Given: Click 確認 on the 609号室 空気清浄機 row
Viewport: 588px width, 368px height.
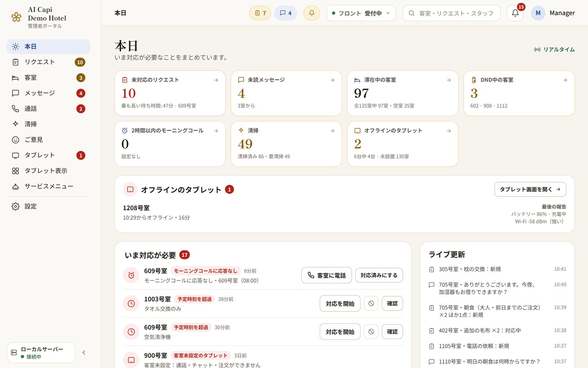Looking at the screenshot, I should (x=392, y=332).
